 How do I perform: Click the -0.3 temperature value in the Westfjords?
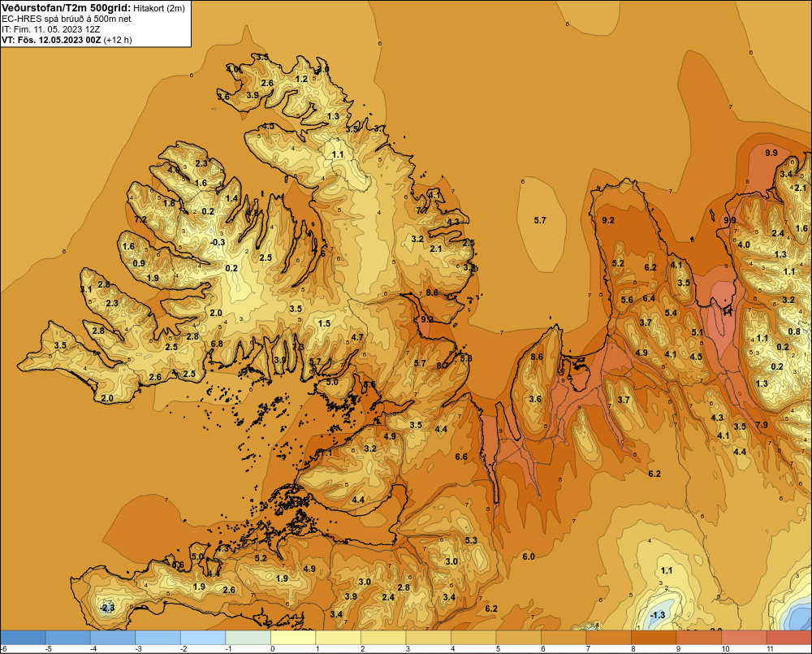(218, 242)
